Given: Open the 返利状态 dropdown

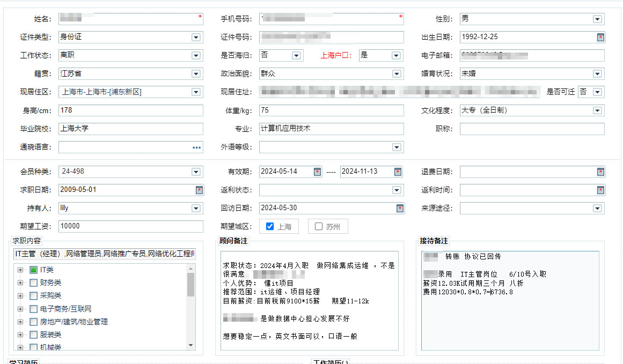Looking at the screenshot, I should (x=397, y=190).
